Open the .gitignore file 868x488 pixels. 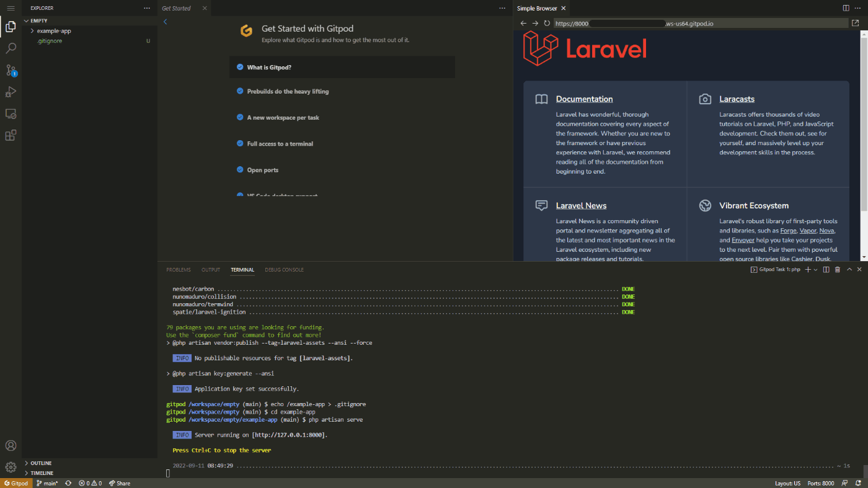[x=90, y=41]
